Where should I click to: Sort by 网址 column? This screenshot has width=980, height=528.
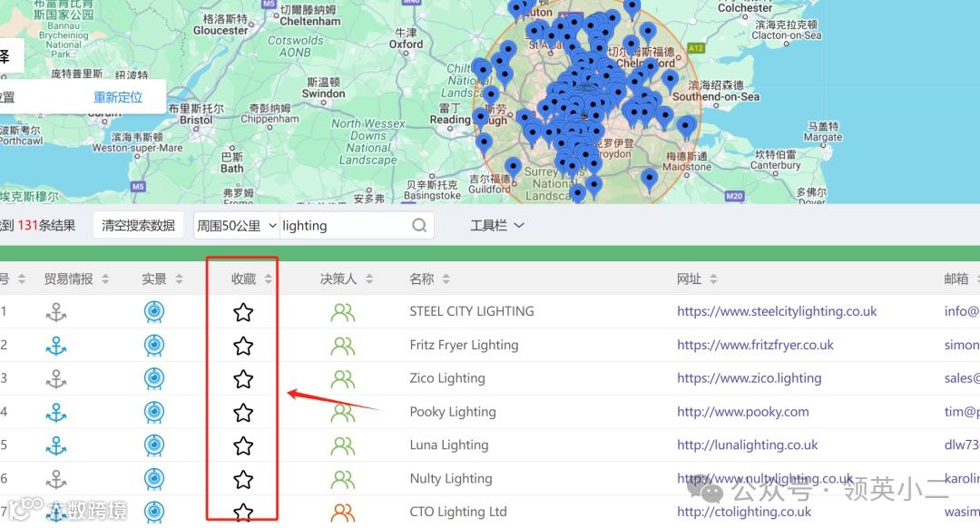[713, 279]
